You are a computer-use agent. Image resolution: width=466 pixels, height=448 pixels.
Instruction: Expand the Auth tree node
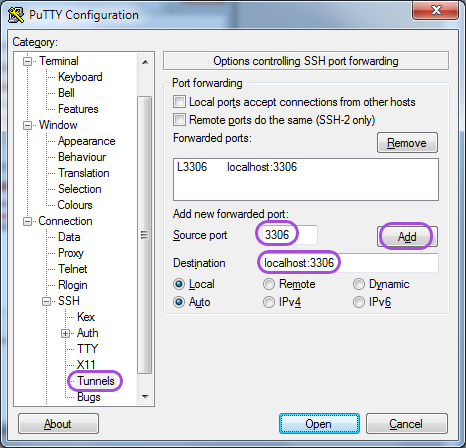(x=66, y=333)
